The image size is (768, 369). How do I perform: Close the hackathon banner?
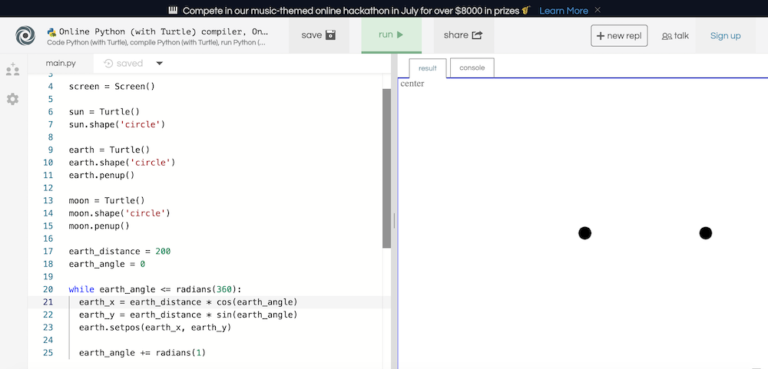click(597, 10)
